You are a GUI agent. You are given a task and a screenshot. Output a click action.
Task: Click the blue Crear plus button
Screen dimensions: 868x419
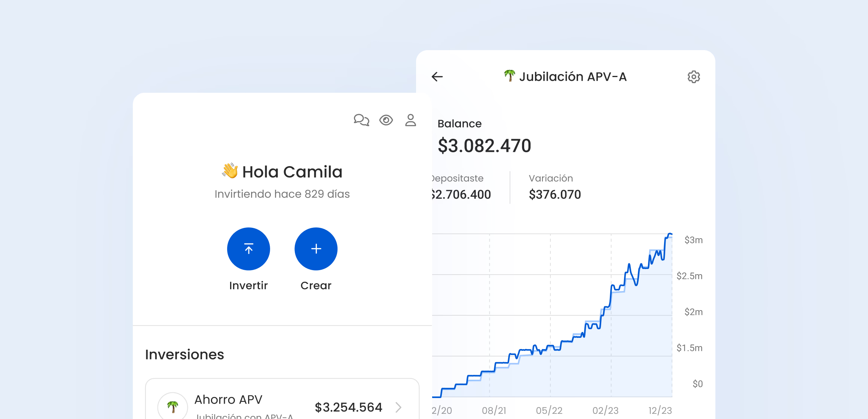[316, 249]
